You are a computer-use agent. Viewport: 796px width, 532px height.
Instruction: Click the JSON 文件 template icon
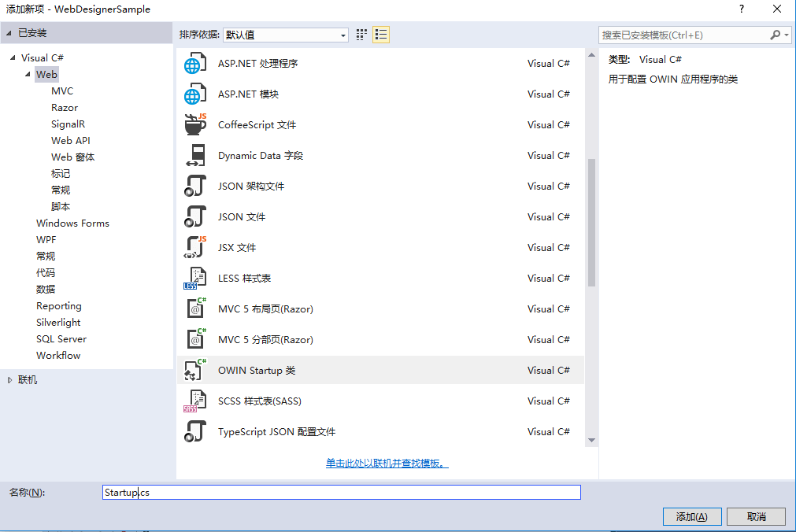(195, 216)
